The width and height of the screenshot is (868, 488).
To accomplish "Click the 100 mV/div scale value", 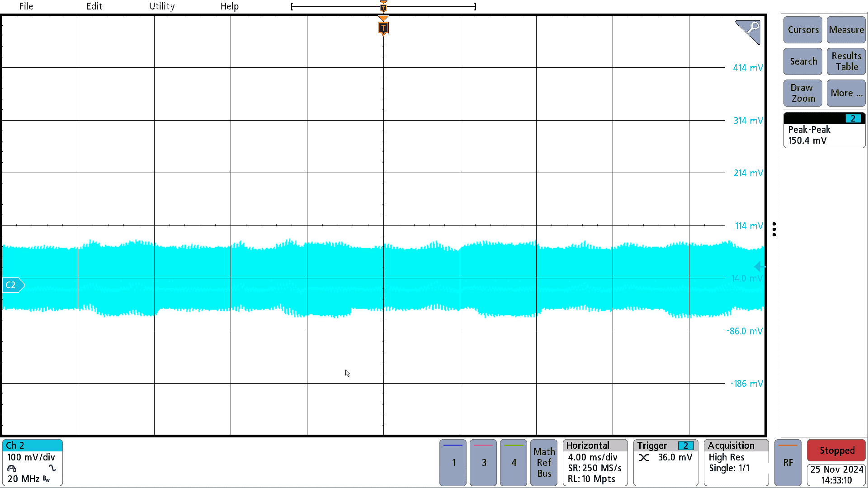I will (31, 457).
